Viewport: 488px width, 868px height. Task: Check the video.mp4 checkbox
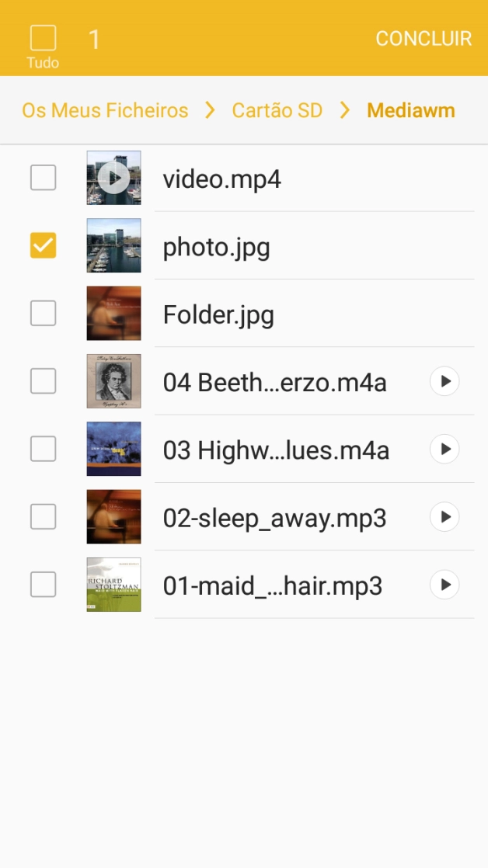[43, 178]
